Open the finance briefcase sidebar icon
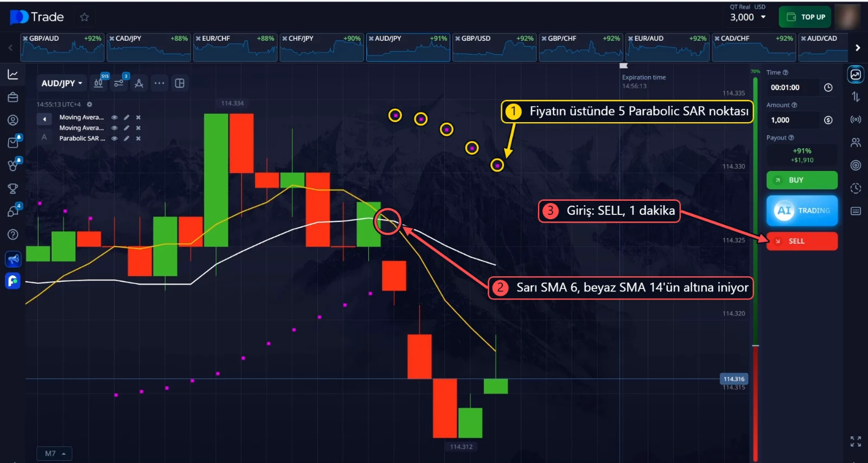Screen dimensions: 868x463 coord(13,97)
